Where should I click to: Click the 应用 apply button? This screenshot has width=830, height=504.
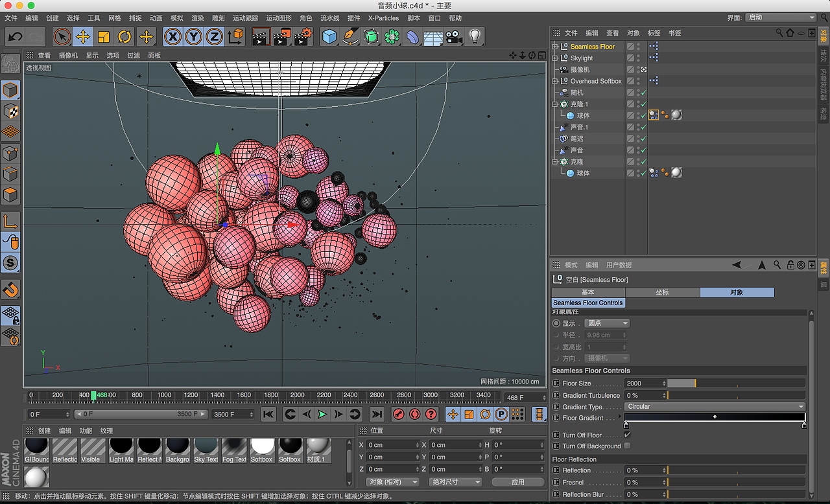[517, 482]
